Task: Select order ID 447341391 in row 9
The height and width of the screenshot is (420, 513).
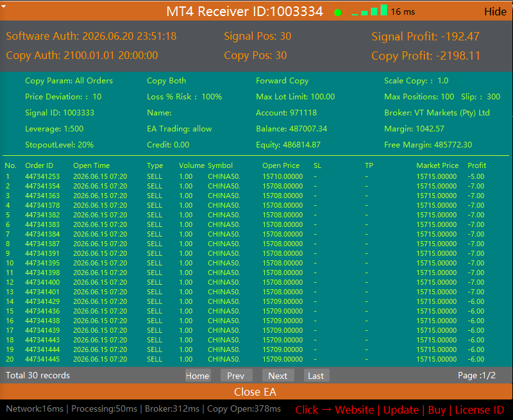Action: [x=42, y=253]
